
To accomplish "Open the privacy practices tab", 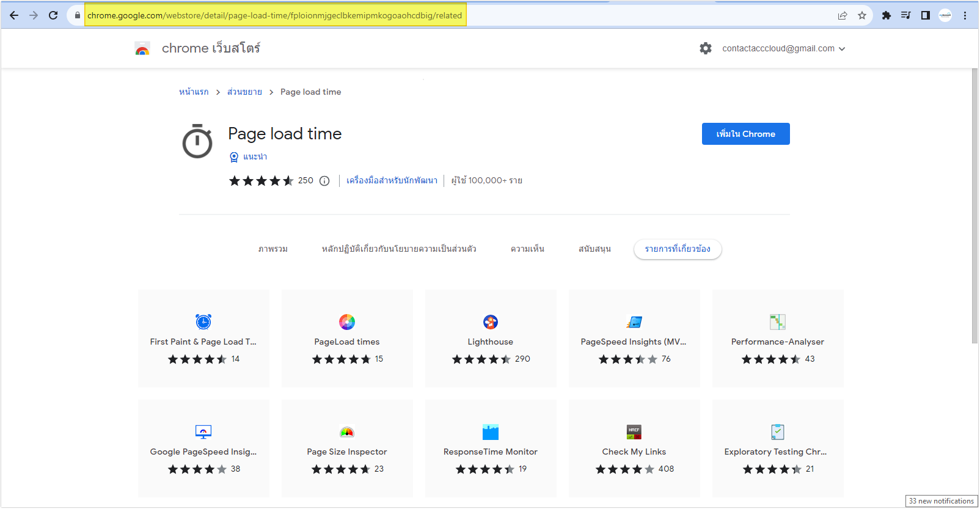I will coord(399,249).
